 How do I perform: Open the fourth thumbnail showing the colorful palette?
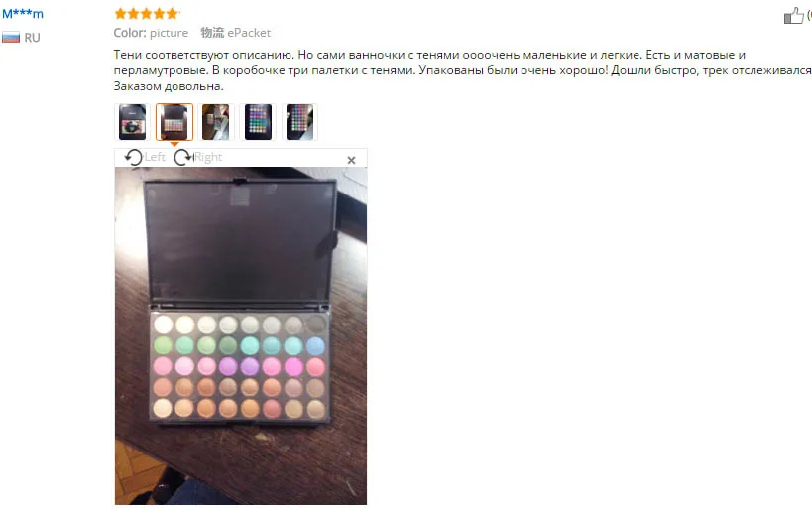[x=258, y=122]
